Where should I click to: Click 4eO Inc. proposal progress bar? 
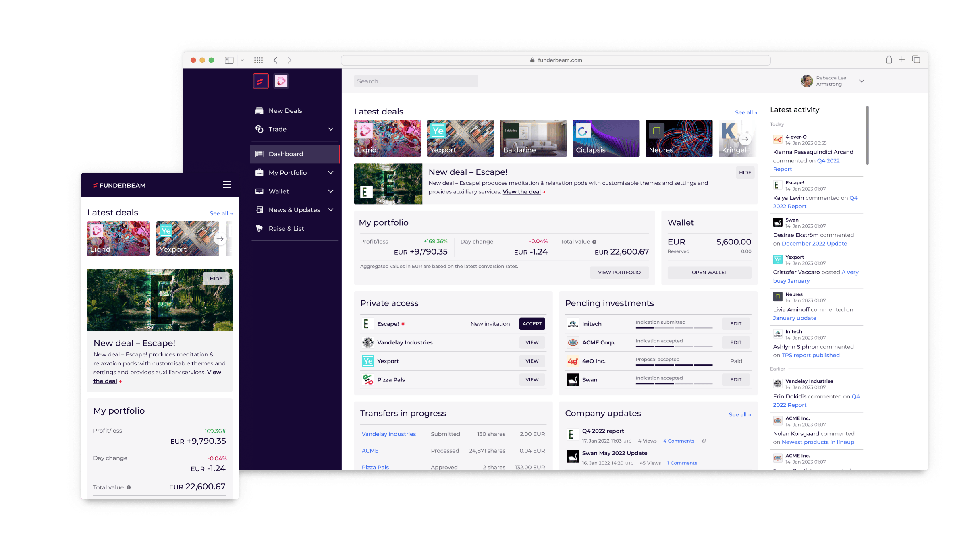(x=674, y=365)
